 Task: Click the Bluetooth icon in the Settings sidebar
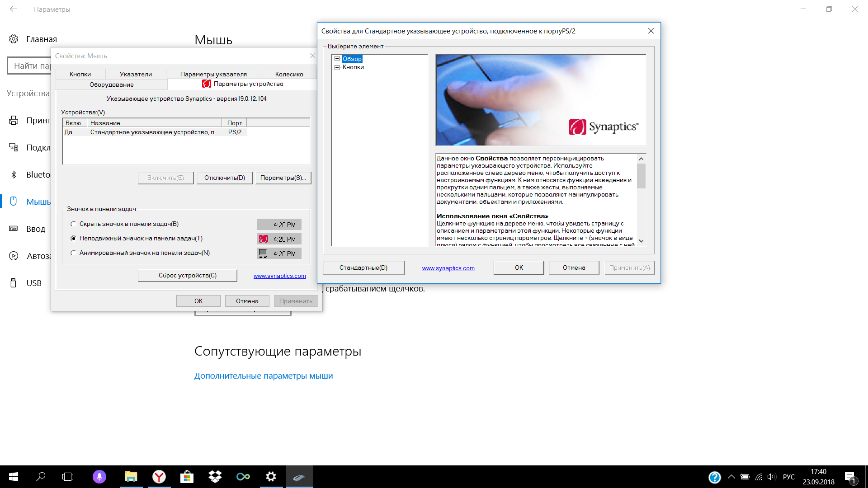click(x=14, y=174)
